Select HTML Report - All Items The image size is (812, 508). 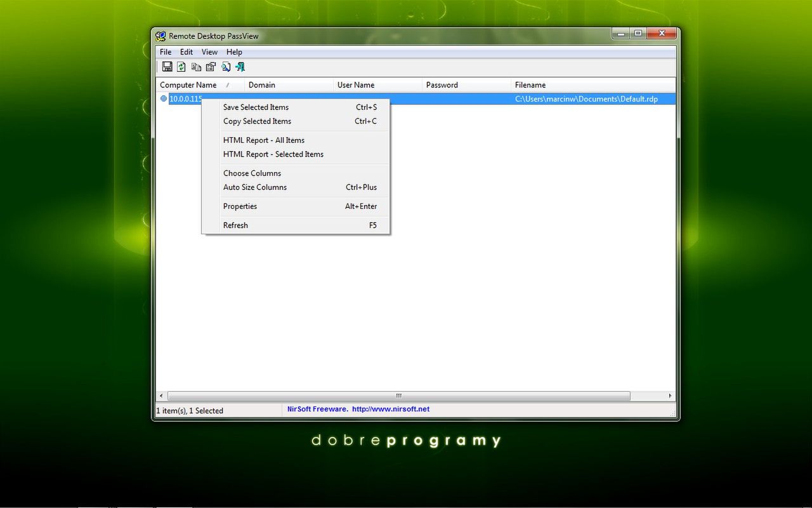(x=296, y=140)
